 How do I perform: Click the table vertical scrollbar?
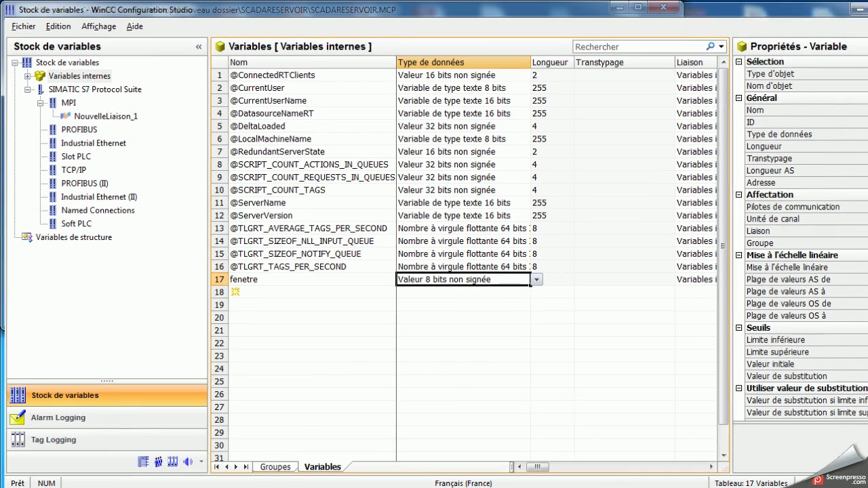(x=724, y=246)
